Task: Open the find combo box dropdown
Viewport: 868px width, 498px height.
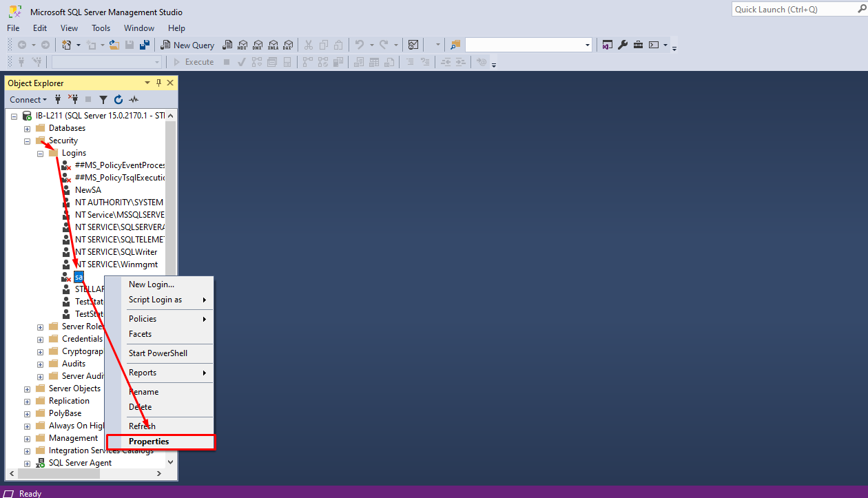Action: click(588, 45)
